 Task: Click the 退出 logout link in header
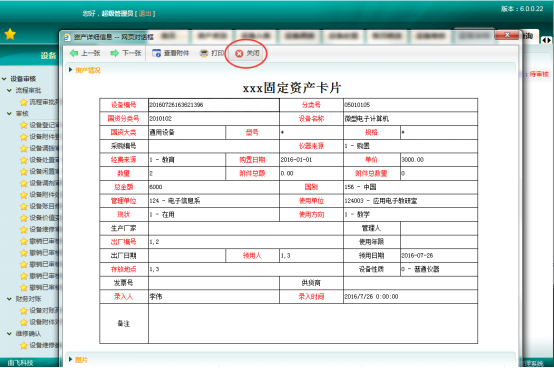click(x=145, y=13)
